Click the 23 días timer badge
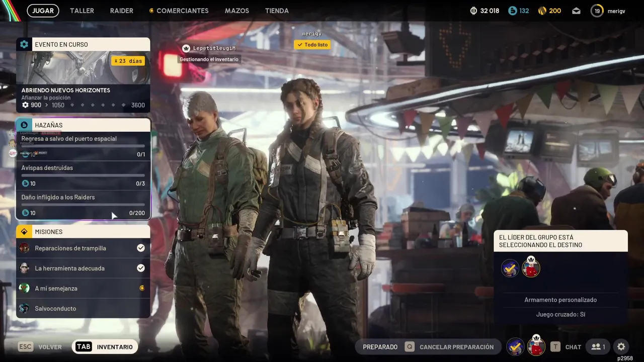The height and width of the screenshot is (362, 644). pyautogui.click(x=128, y=61)
